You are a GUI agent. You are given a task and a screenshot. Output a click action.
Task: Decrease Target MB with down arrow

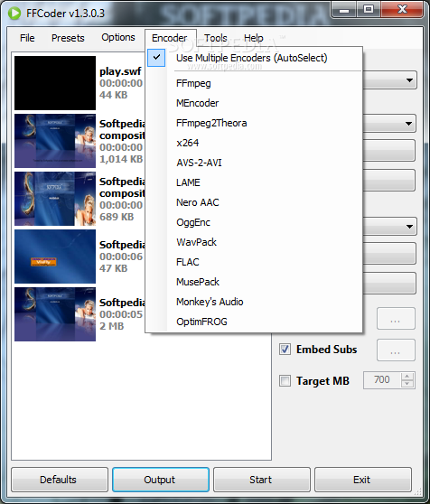407,384
